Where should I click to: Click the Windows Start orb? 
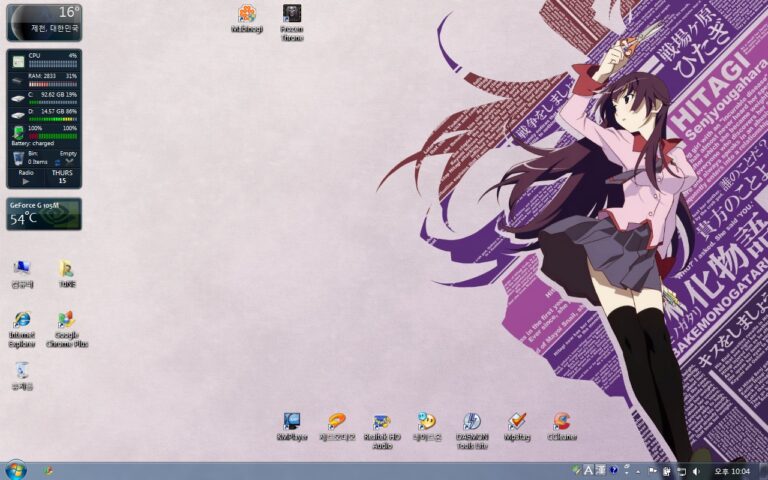coord(16,471)
